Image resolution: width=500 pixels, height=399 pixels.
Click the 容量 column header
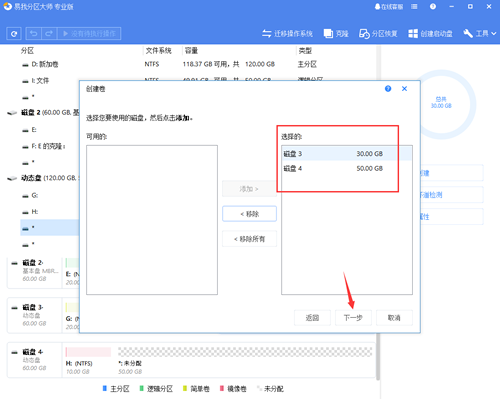coord(191,51)
